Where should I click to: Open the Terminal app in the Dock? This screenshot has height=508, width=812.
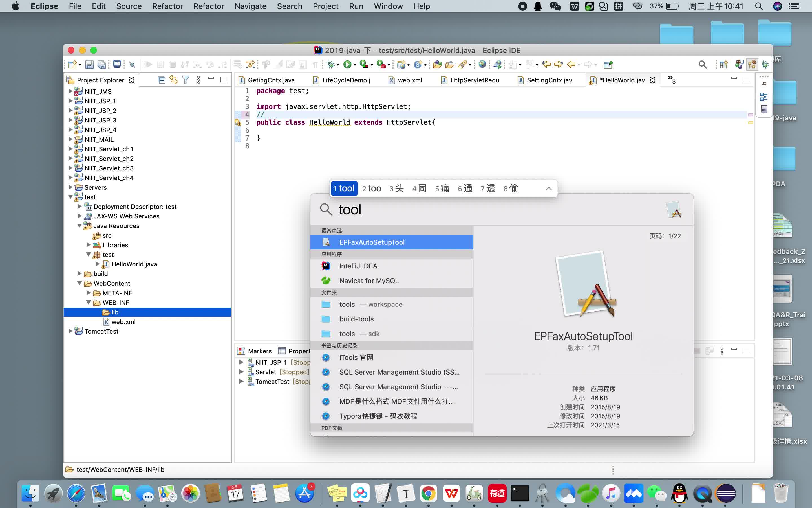click(520, 493)
